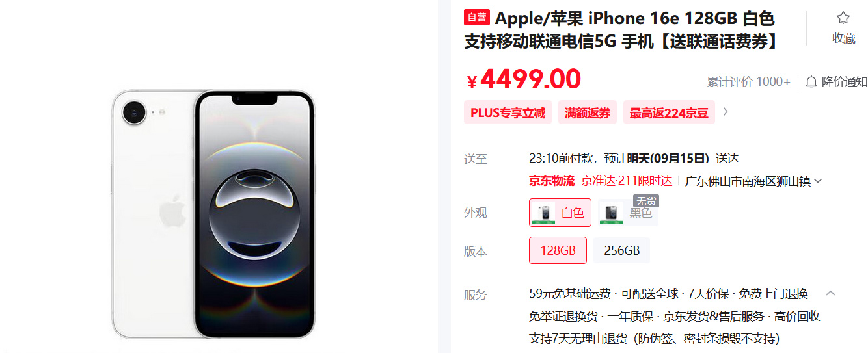The image size is (868, 353).
Task: Click the white iPhone thumbnail in 外观
Action: pos(544,213)
